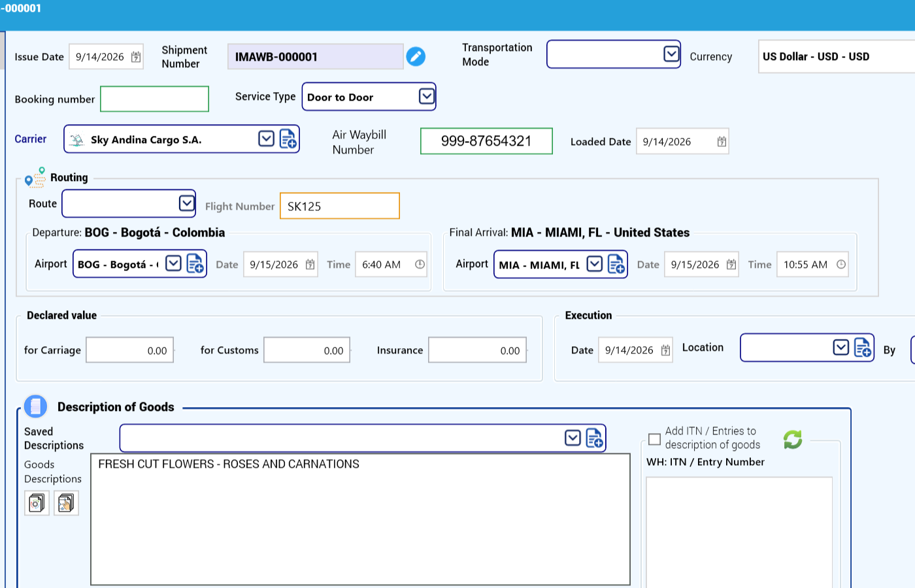Click the first Goods Descriptions copy icon
915x588 pixels.
pos(37,503)
